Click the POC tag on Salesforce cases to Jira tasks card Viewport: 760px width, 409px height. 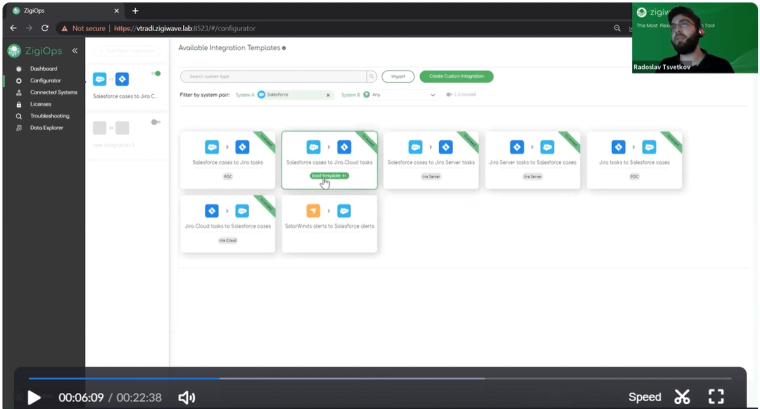pos(228,176)
